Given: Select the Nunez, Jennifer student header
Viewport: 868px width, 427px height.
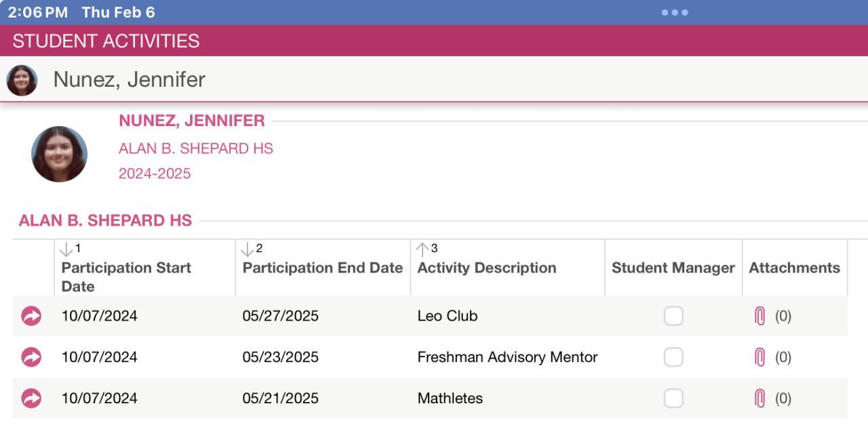Looking at the screenshot, I should 129,80.
